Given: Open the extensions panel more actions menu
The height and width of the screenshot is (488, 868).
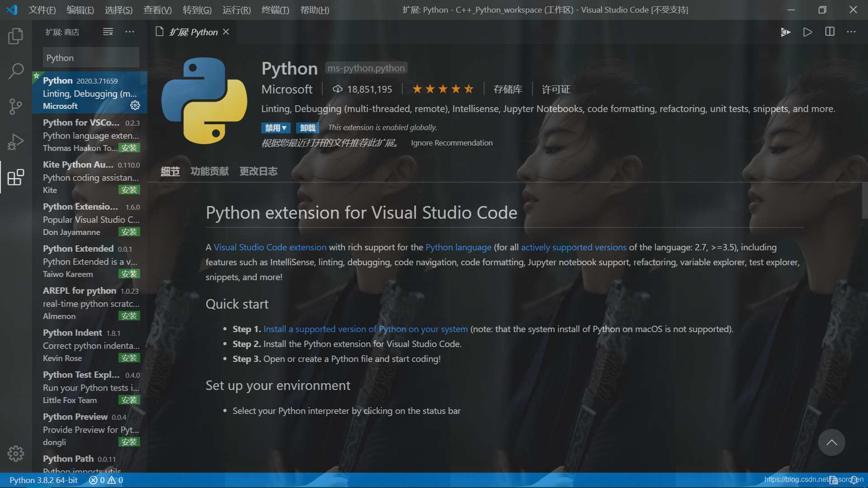Looking at the screenshot, I should pyautogui.click(x=130, y=32).
